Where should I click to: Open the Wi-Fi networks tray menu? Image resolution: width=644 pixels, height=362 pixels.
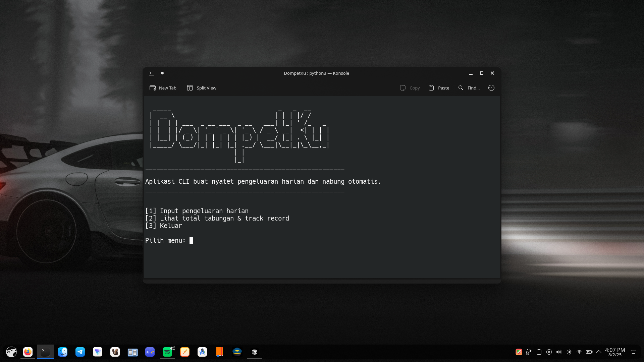click(579, 352)
